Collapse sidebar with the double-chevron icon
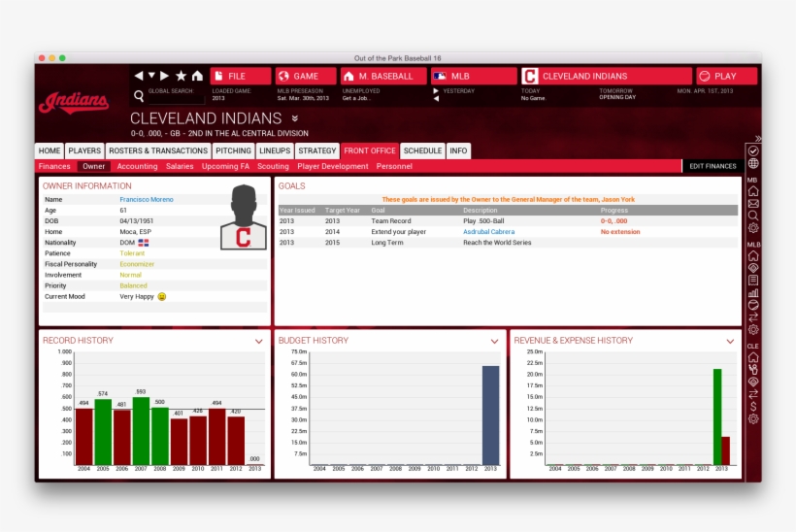The width and height of the screenshot is (796, 532). pos(757,138)
